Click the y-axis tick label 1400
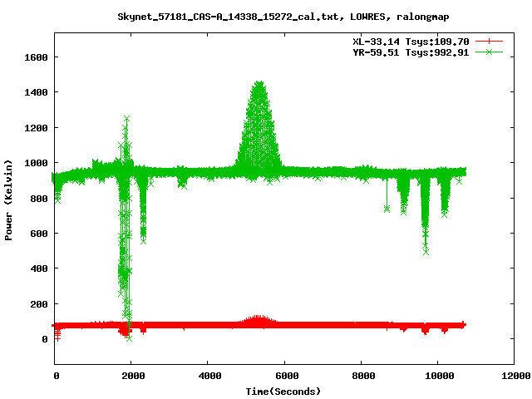The height and width of the screenshot is (399, 532). tap(36, 92)
